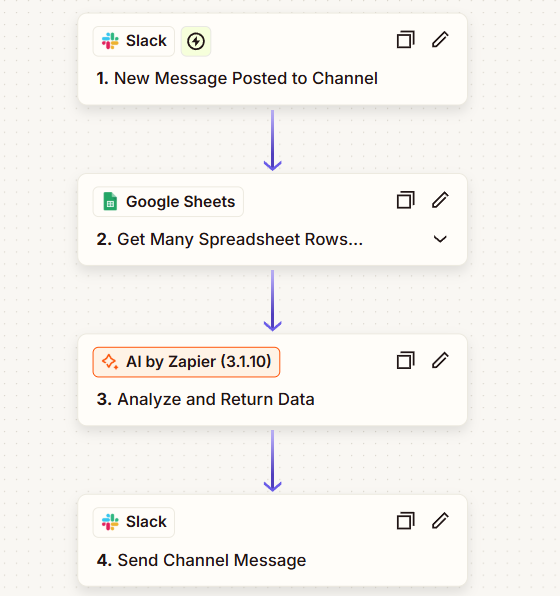Screen dimensions: 560x596
Task: Click the Google Sheets app chip
Action: (168, 201)
